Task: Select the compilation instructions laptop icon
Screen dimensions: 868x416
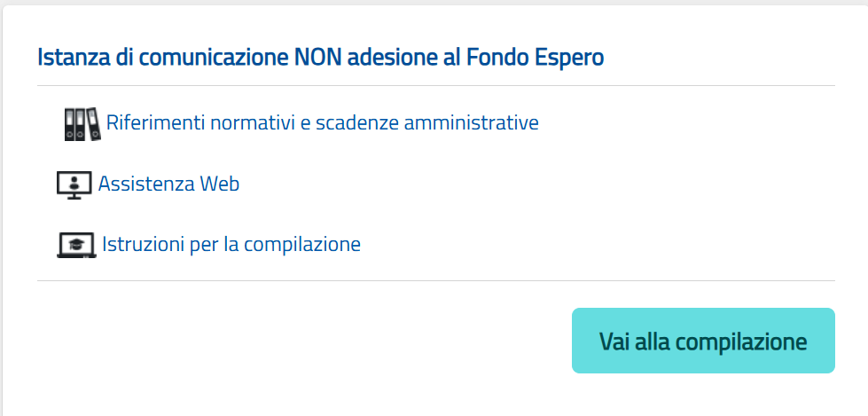Action: (x=76, y=245)
